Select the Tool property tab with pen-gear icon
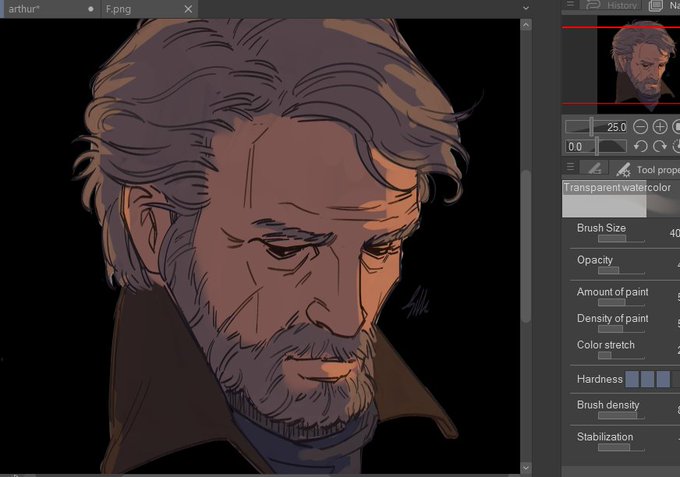Image resolution: width=680 pixels, height=477 pixels. (x=624, y=170)
